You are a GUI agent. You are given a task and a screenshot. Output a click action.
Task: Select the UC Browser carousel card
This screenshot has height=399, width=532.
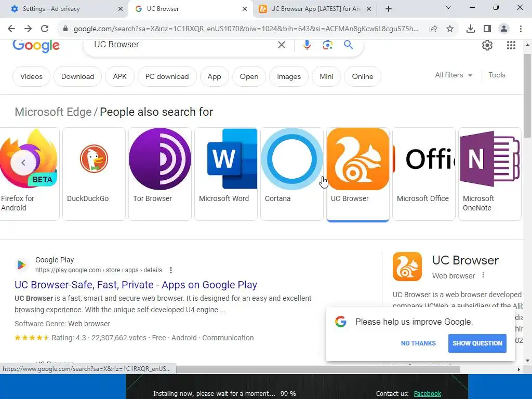pos(357,174)
